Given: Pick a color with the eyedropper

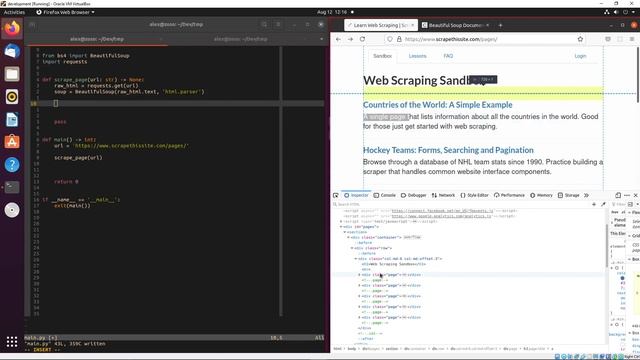Looking at the screenshot, I should pos(603,204).
